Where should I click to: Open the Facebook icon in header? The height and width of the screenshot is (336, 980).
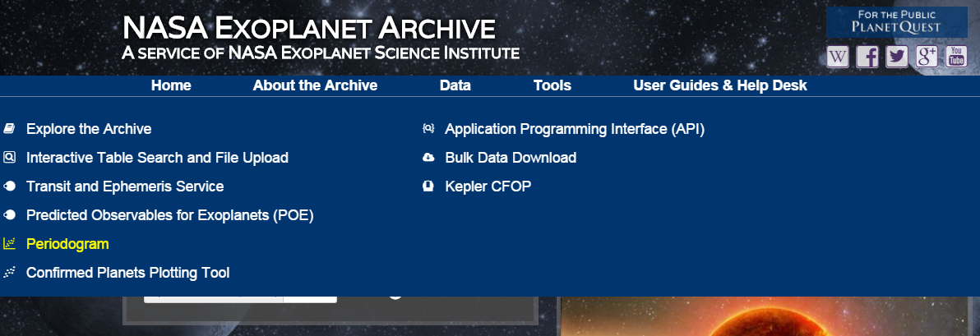pos(867,57)
